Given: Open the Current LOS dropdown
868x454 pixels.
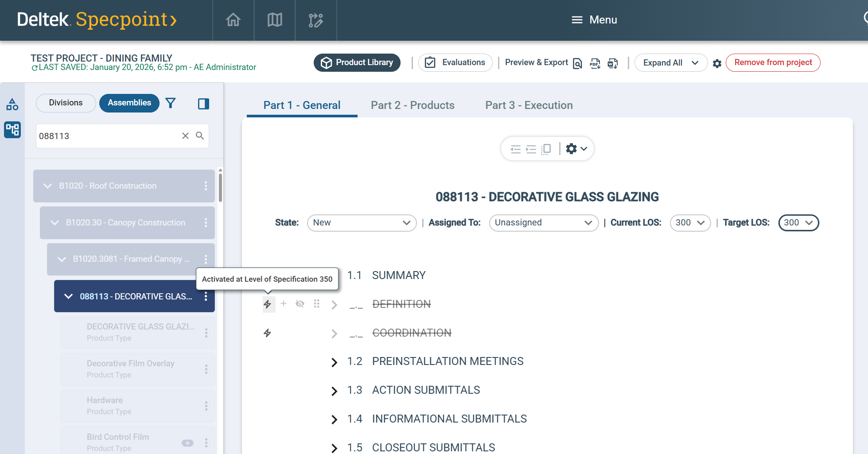Looking at the screenshot, I should (690, 223).
